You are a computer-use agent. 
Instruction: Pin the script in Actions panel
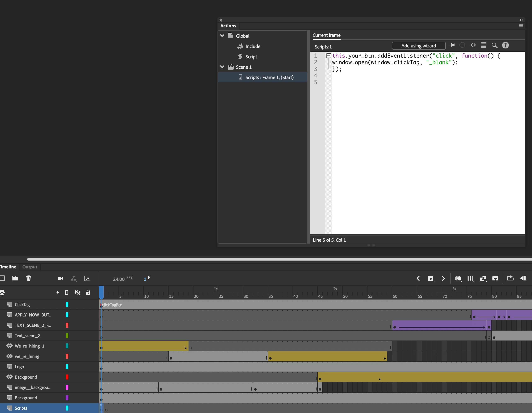click(x=452, y=45)
